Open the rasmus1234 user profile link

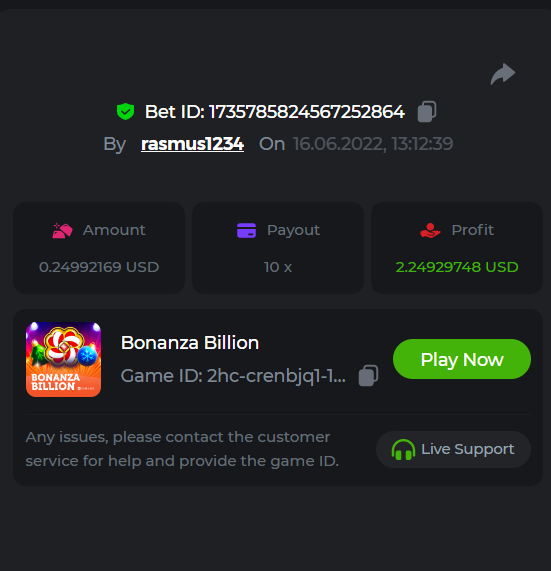pyautogui.click(x=192, y=144)
